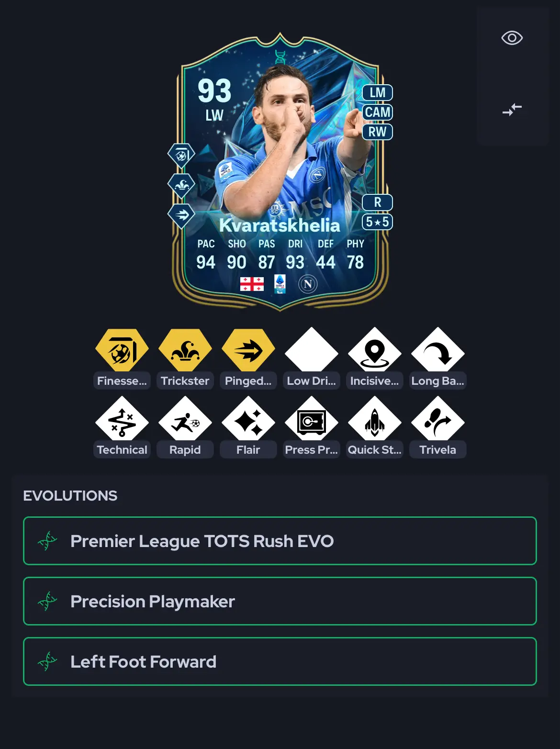
Task: Select the Technical playstyle icon
Action: (122, 420)
